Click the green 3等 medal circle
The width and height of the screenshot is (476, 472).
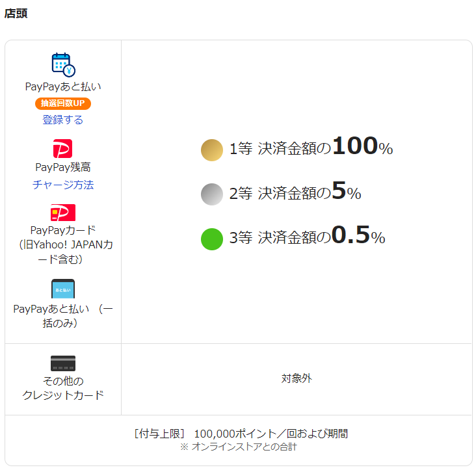pyautogui.click(x=212, y=239)
